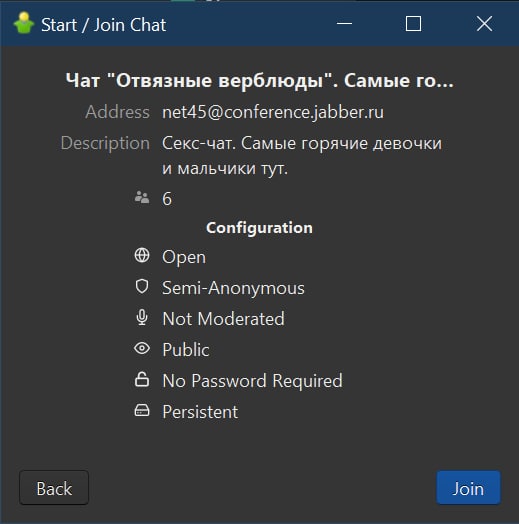Click the Join button
This screenshot has height=524, width=519.
point(468,487)
